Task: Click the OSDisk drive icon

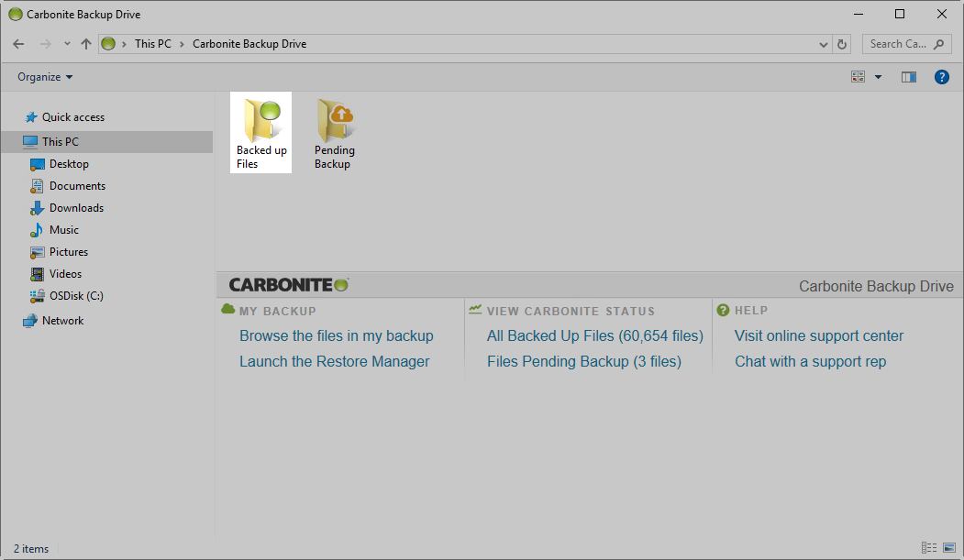Action: click(x=37, y=296)
